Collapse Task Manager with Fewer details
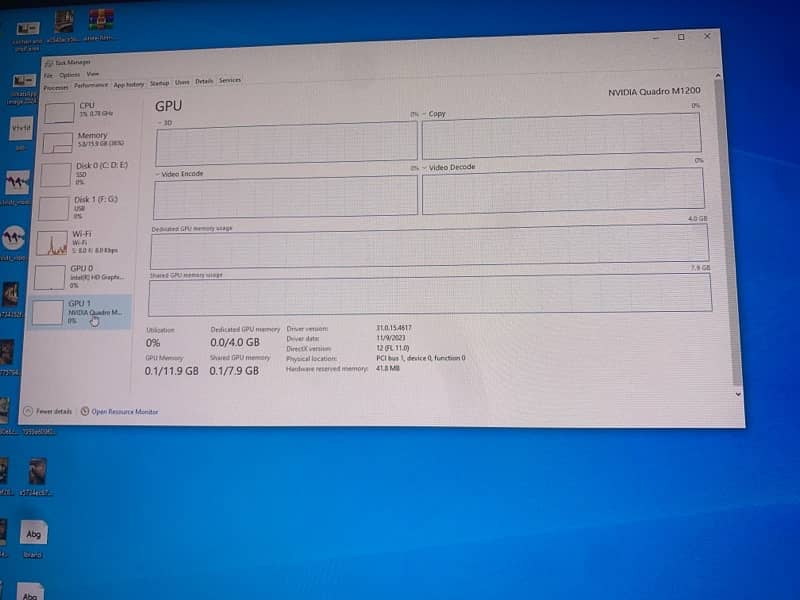Image resolution: width=800 pixels, height=600 pixels. [x=53, y=411]
